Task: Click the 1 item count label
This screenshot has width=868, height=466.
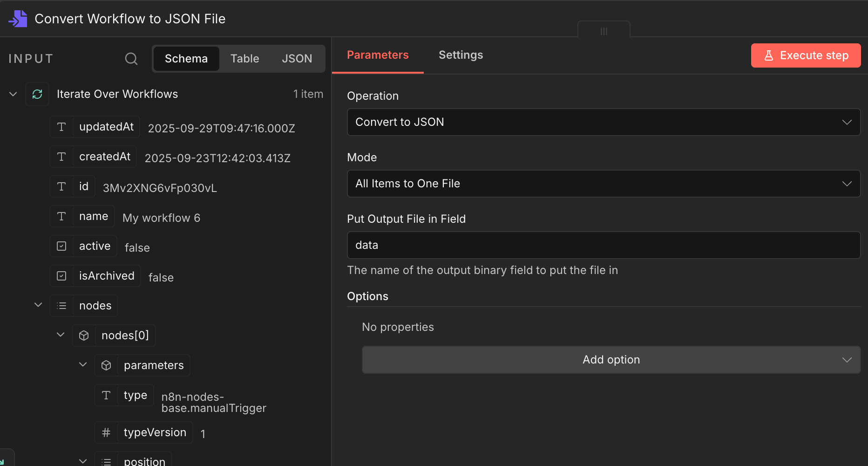Action: tap(308, 94)
